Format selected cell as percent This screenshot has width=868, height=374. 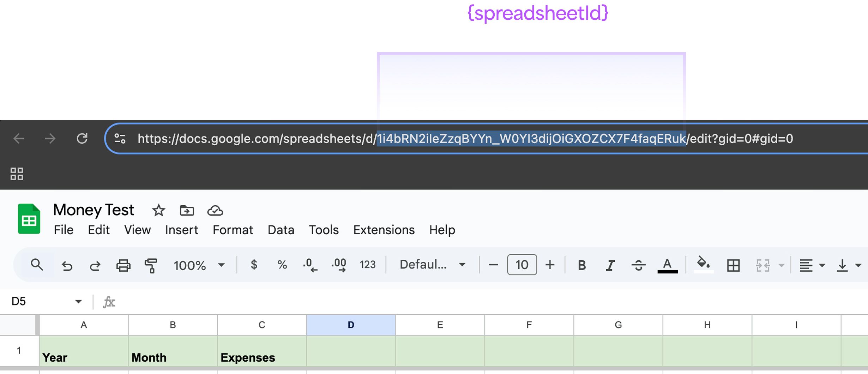[x=282, y=265]
